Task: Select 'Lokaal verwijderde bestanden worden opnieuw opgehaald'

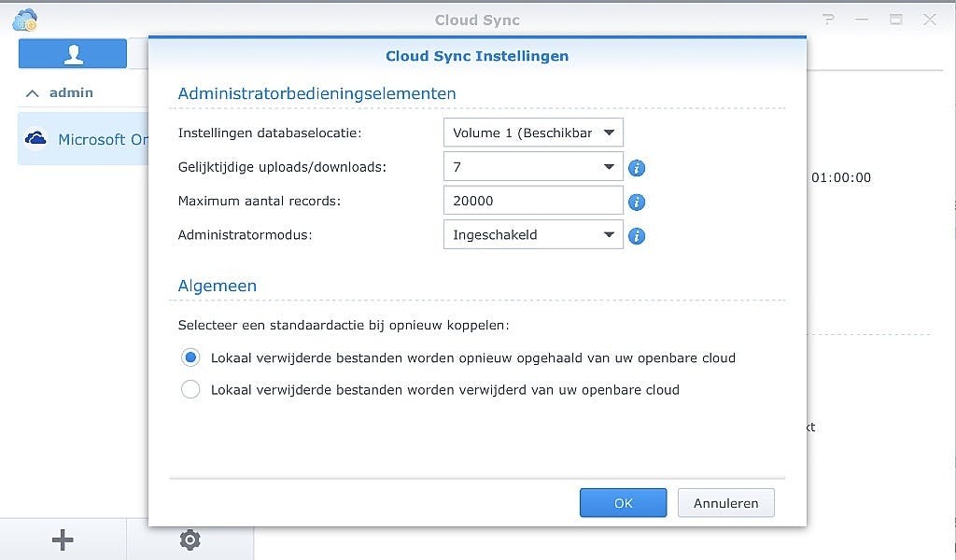Action: click(190, 357)
